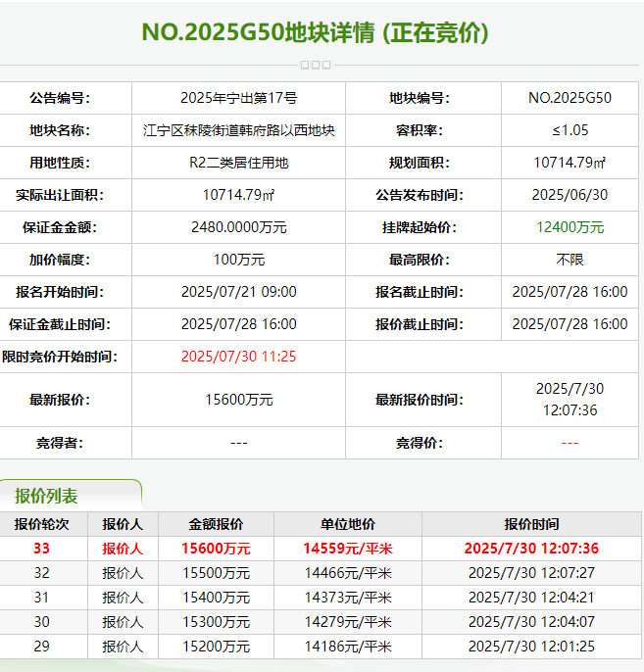The height and width of the screenshot is (672, 644).
Task: Click the latest quote value 15600万元 in details
Action: point(238,400)
